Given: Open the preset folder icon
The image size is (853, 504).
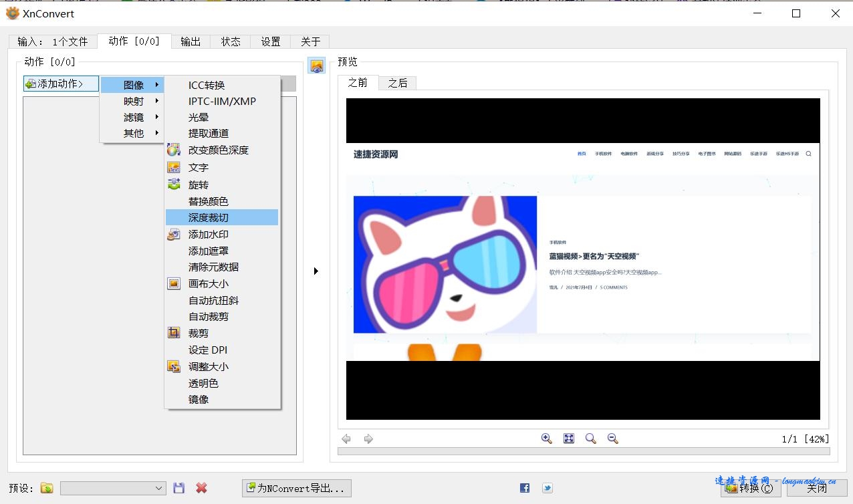Looking at the screenshot, I should (47, 488).
